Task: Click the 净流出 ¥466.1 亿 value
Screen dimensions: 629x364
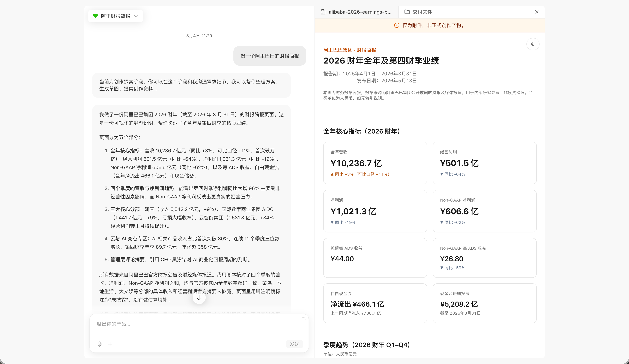Action: pos(357,304)
